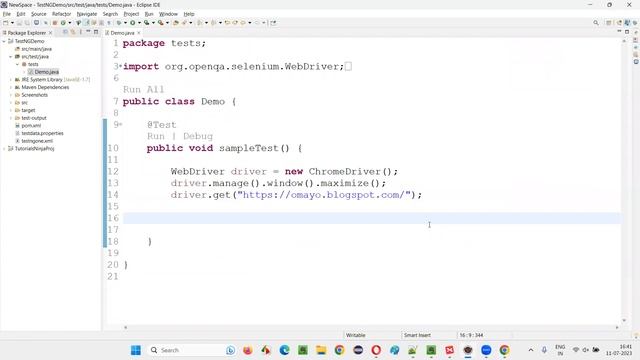Fold the @Test method at line 9

click(x=120, y=124)
